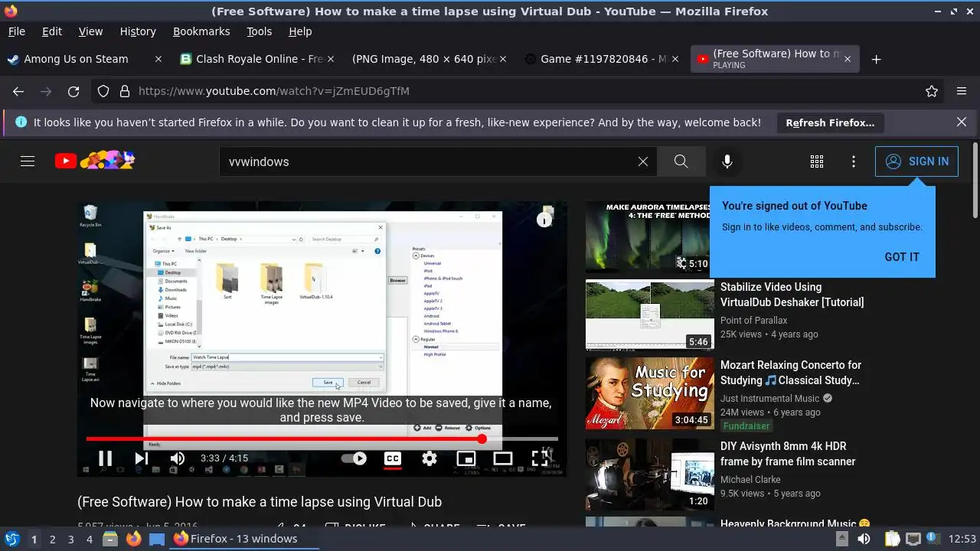Switch to virtual desktop 3
This screenshot has height=551, width=980.
tap(70, 539)
